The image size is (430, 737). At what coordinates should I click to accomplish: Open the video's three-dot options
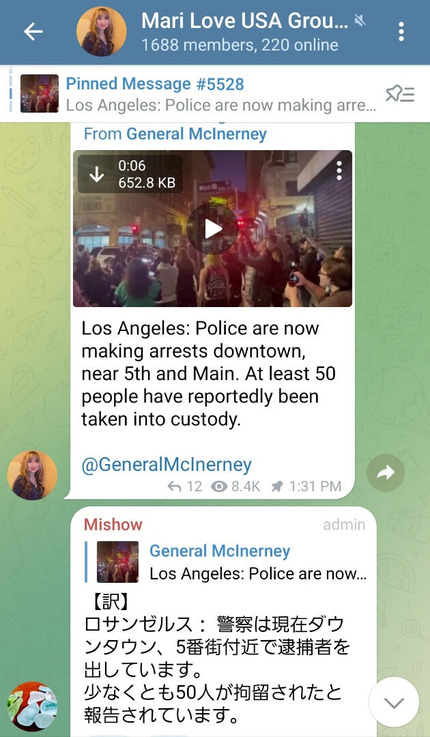tap(339, 171)
